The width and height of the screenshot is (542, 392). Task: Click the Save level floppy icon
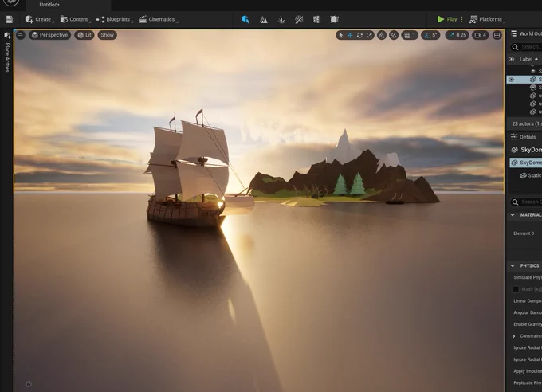9,19
